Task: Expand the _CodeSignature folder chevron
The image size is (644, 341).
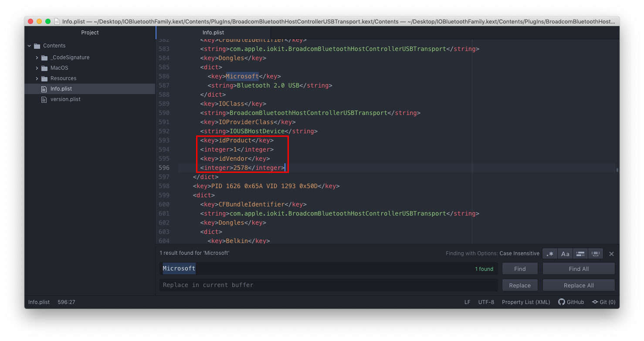Action: (37, 57)
